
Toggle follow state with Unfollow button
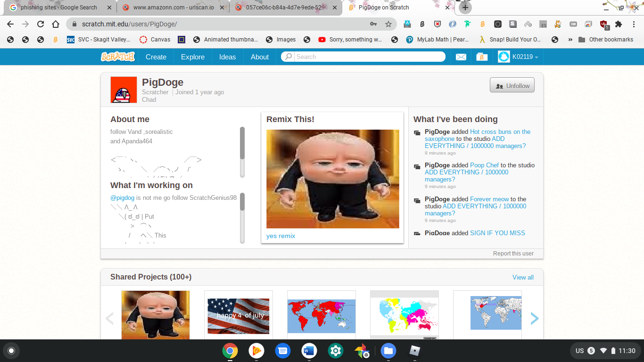click(x=512, y=86)
